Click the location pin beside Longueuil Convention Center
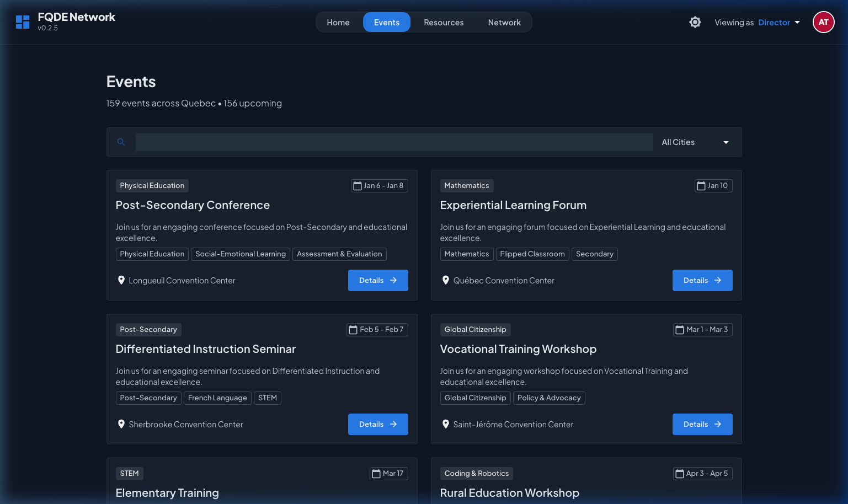 point(121,280)
